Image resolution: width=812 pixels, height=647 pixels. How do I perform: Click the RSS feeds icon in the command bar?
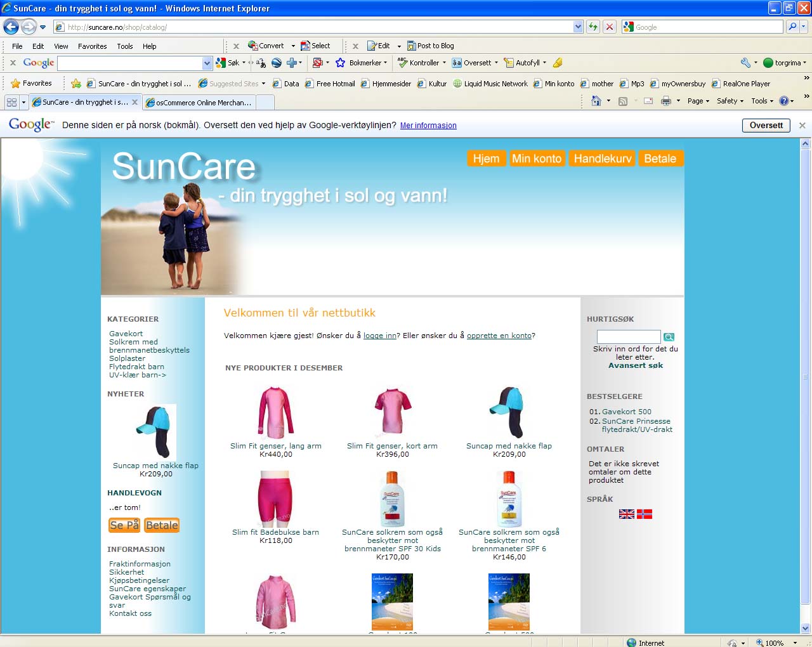pyautogui.click(x=623, y=101)
